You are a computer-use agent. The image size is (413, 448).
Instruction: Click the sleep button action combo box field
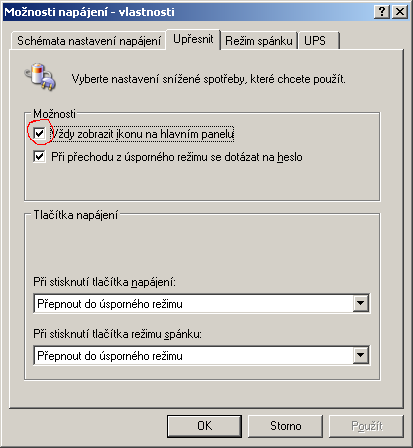pyautogui.click(x=202, y=355)
